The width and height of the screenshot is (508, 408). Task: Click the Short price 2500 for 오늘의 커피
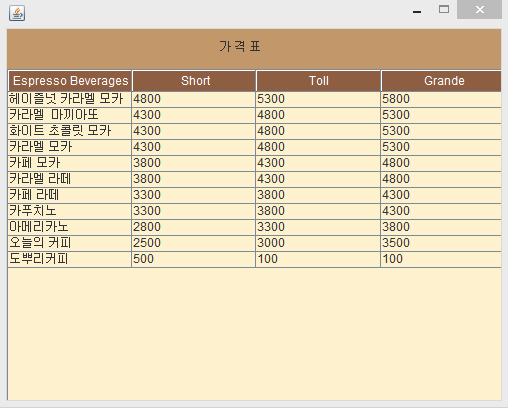[x=194, y=243]
